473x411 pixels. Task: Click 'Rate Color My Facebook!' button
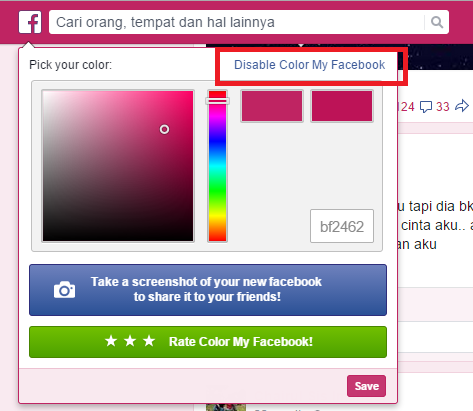pyautogui.click(x=208, y=342)
